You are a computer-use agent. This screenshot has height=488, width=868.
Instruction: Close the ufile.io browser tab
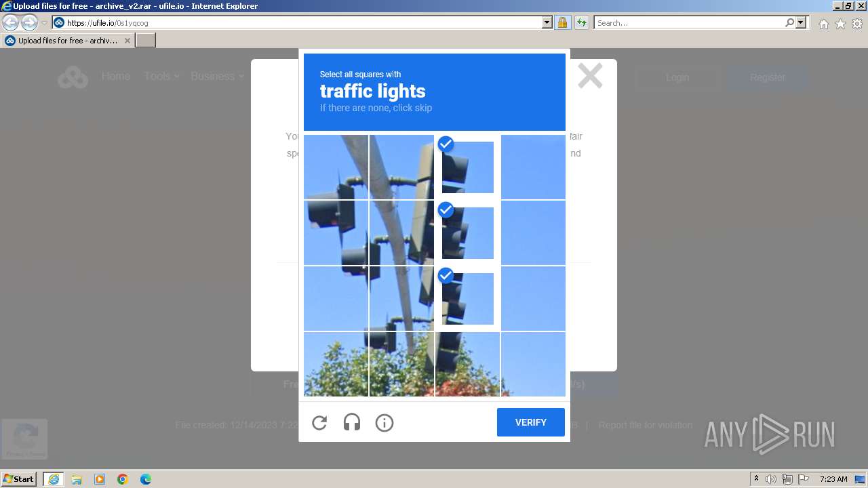(x=127, y=41)
